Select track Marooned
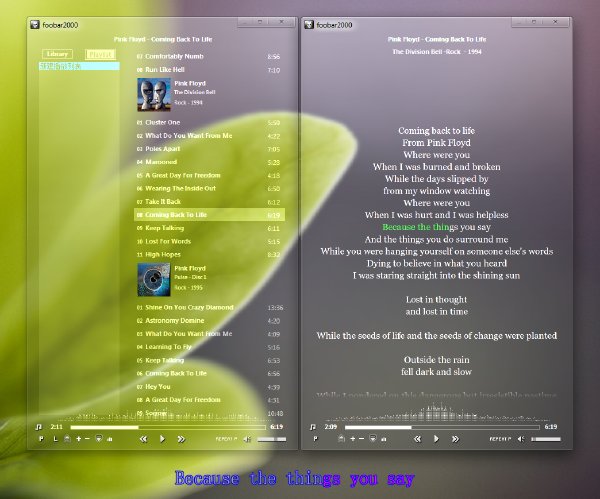The height and width of the screenshot is (499, 600). pos(209,162)
